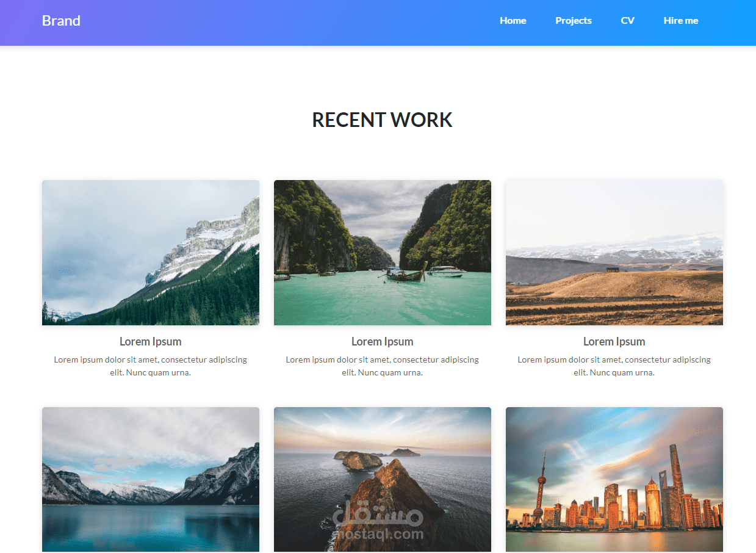Click the Brand logo in the navbar
Image resolution: width=756 pixels, height=553 pixels.
coord(61,21)
